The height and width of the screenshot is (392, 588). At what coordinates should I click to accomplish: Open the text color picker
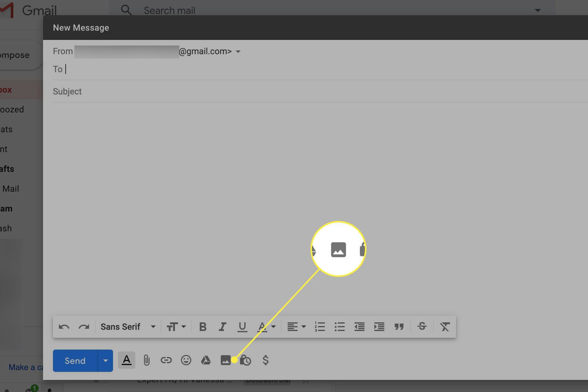267,327
